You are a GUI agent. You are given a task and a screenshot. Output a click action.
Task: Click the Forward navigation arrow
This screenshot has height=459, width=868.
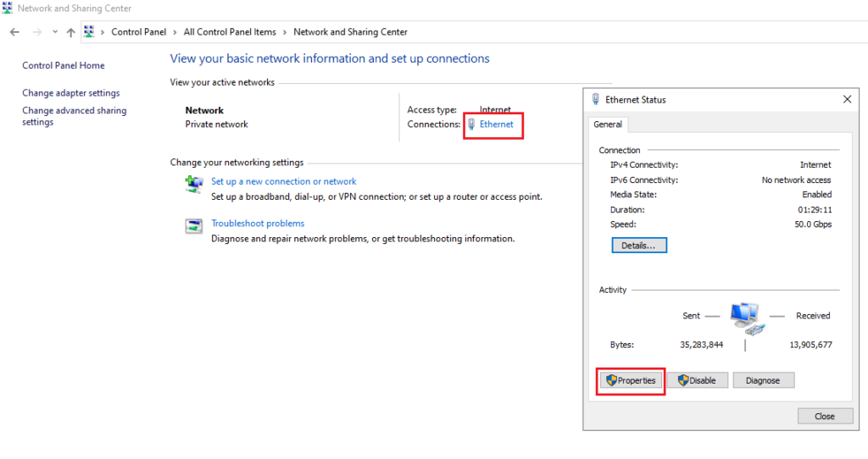click(37, 32)
